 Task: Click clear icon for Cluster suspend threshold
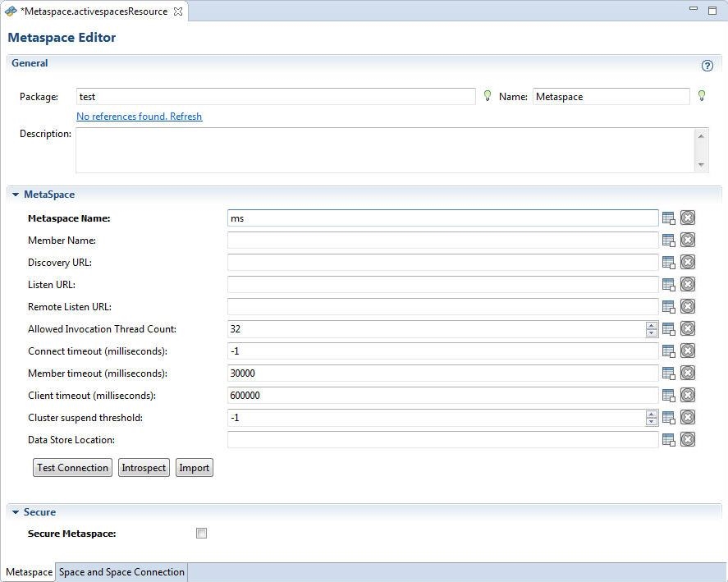coord(688,418)
